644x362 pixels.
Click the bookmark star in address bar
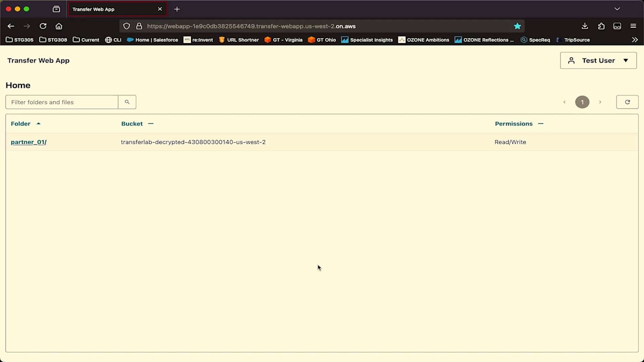517,26
